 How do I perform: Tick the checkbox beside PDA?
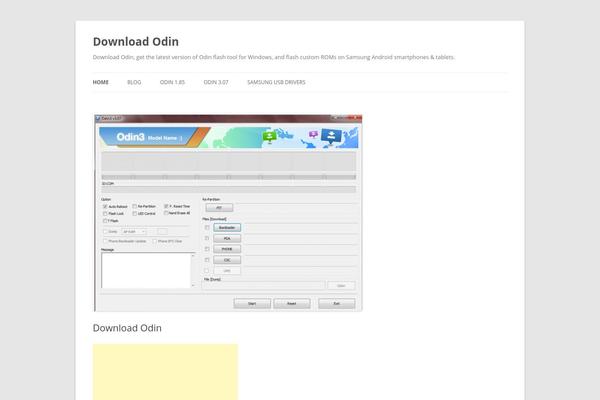click(207, 238)
